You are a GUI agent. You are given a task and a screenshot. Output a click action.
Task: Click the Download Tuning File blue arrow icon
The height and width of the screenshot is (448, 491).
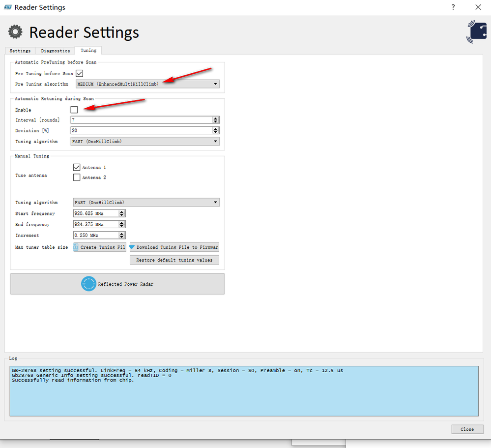click(x=132, y=247)
